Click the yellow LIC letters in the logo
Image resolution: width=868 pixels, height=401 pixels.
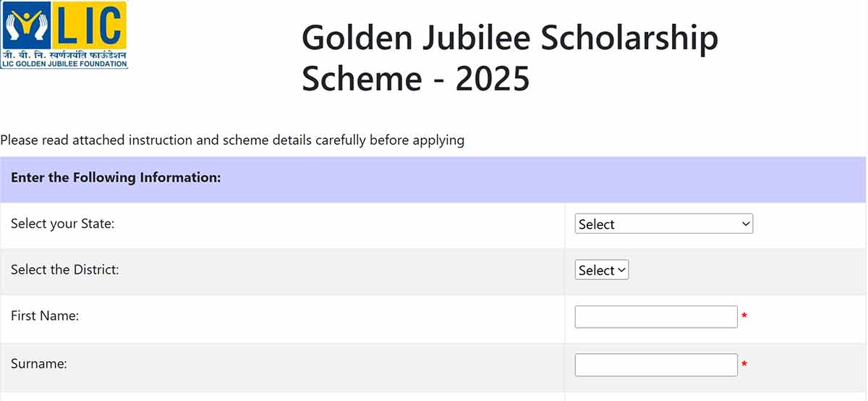pyautogui.click(x=89, y=25)
